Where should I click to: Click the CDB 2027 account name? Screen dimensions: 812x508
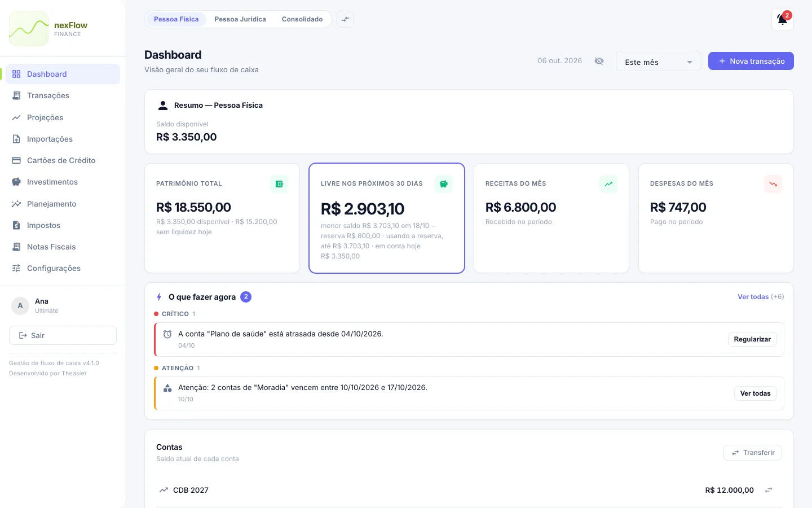[x=191, y=490]
